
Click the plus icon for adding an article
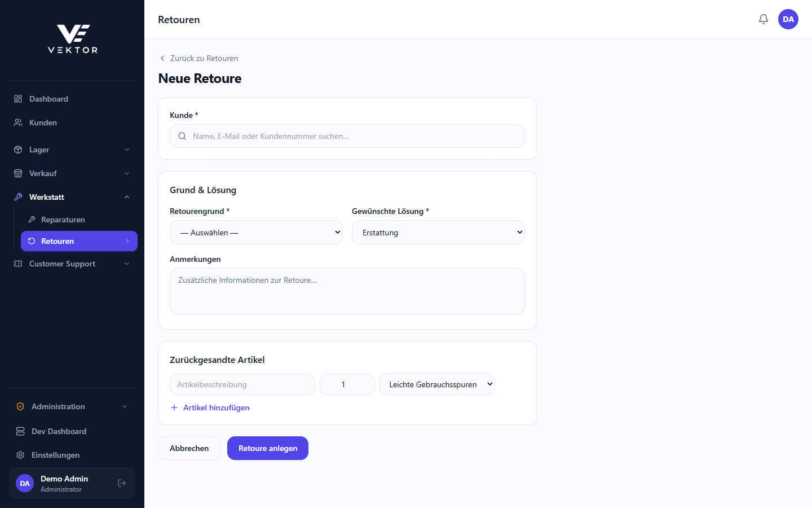[174, 408]
